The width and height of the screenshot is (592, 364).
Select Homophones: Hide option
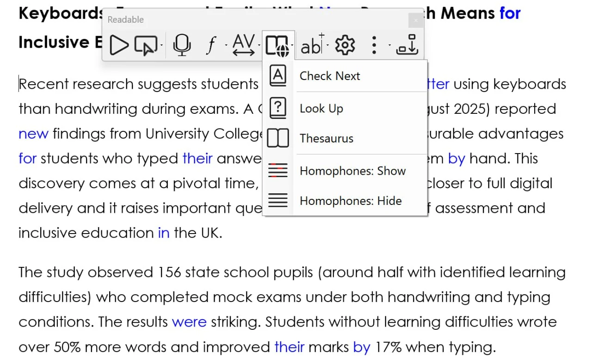[345, 201]
